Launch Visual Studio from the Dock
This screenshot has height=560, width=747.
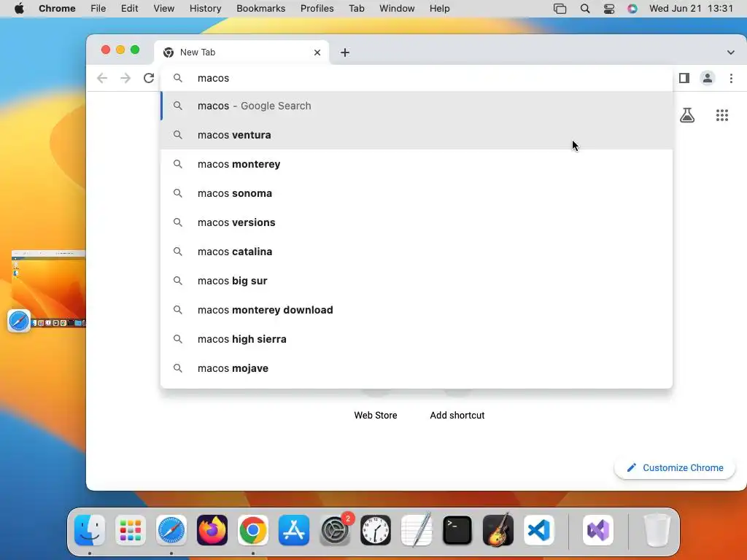[x=598, y=530]
